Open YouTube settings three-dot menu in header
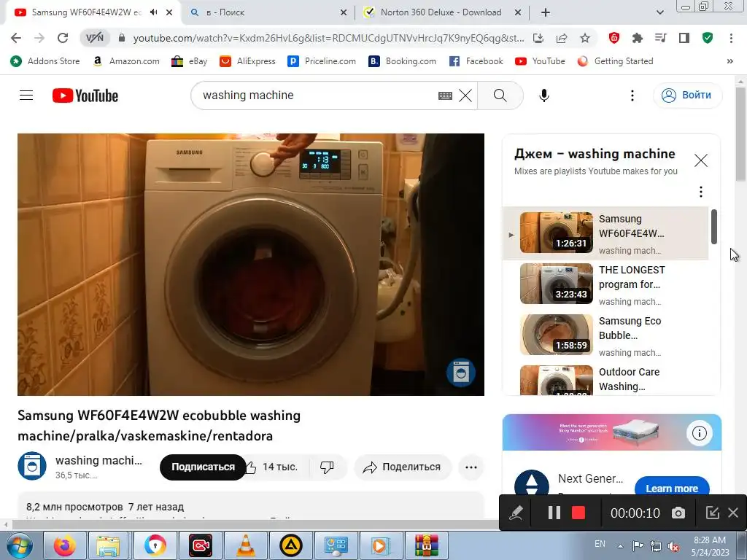The height and width of the screenshot is (560, 747). pos(632,96)
